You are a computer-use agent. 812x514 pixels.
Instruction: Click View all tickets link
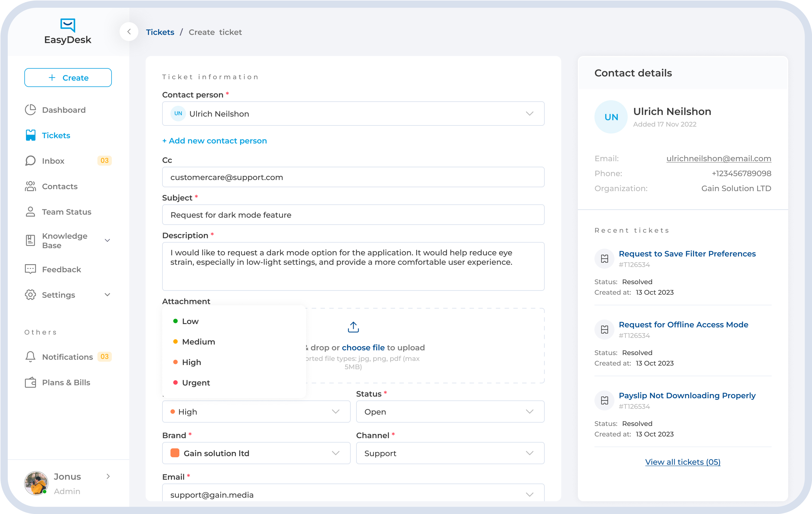click(x=682, y=462)
